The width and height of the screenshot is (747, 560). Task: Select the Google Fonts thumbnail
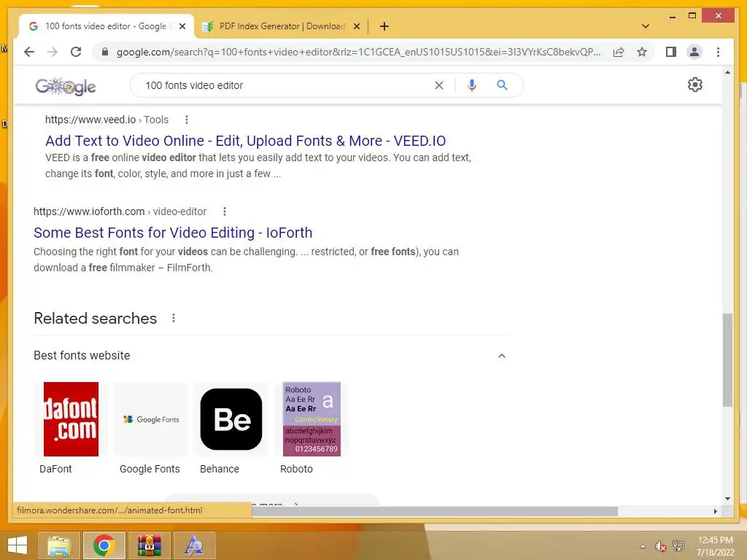coord(151,419)
